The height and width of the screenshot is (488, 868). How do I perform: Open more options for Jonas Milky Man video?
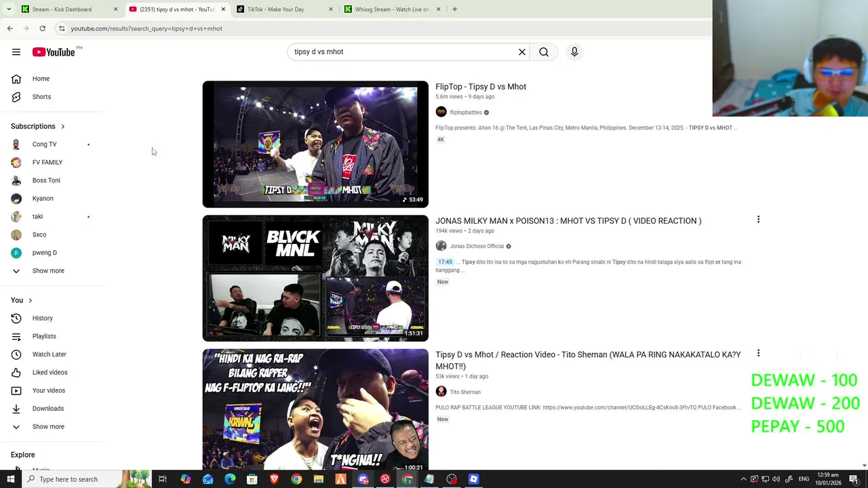tap(758, 220)
